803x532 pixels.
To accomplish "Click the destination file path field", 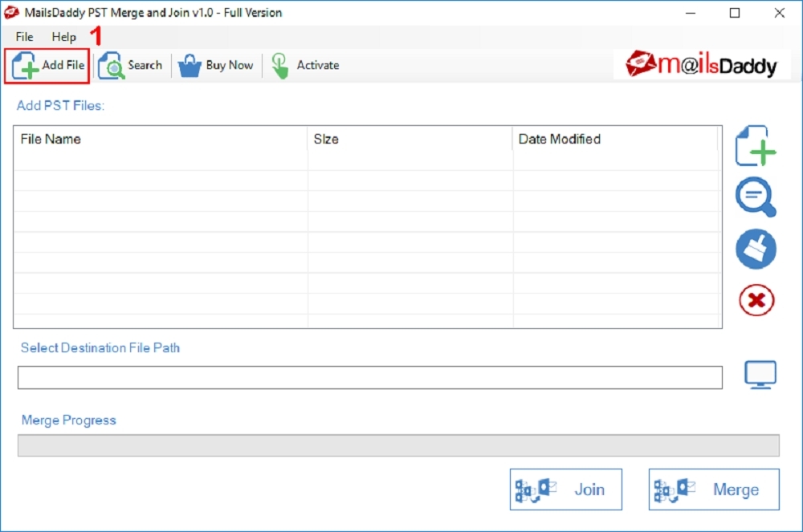I will (x=369, y=377).
